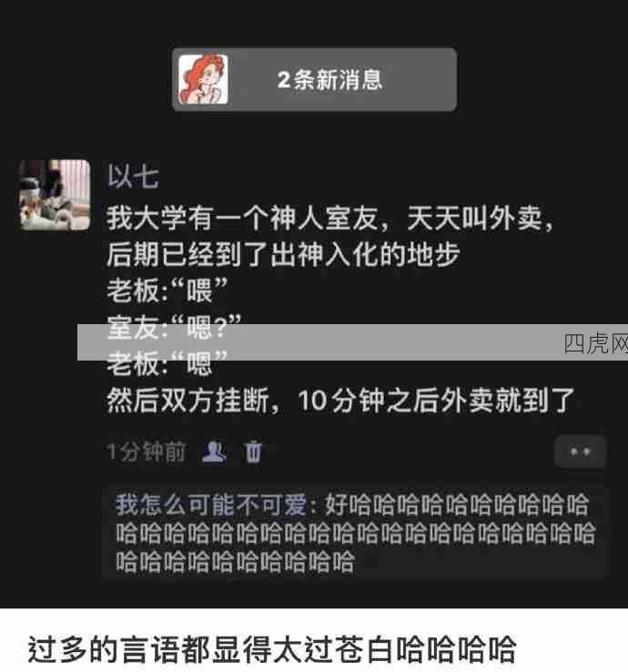Select the line 然后双方挂断，10分钟之后外卖就到了

click(340, 401)
